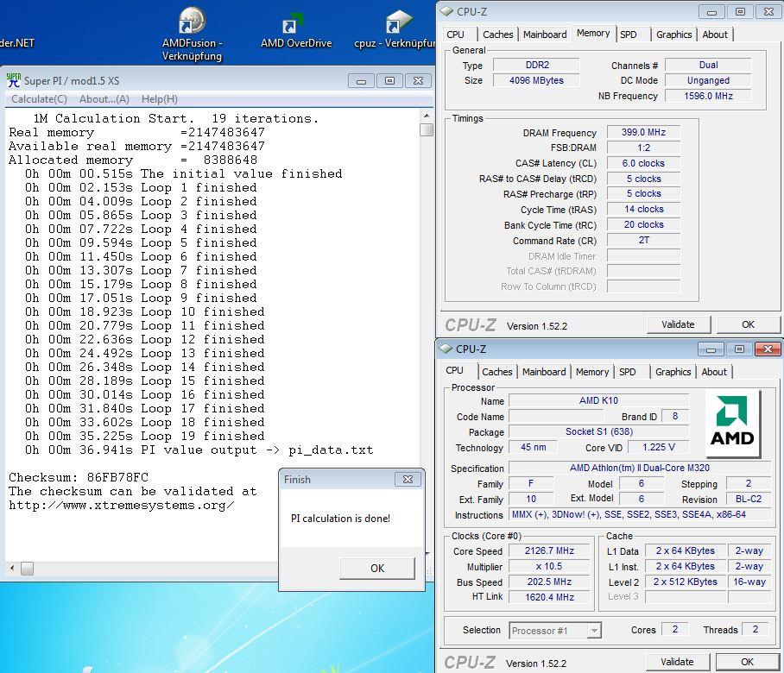Viewport: 784px width, 673px height.
Task: Click the CAS# Latency value 6.0 clocks
Action: click(643, 163)
